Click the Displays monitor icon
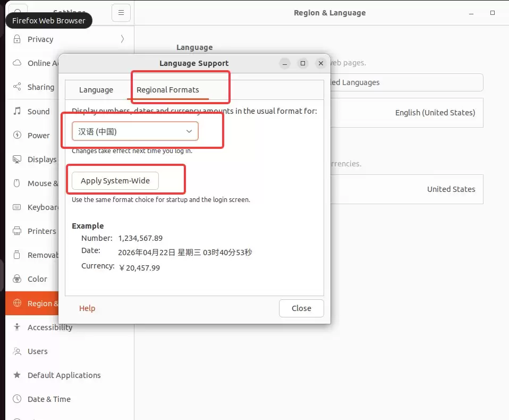This screenshot has width=509, height=420. [17, 159]
